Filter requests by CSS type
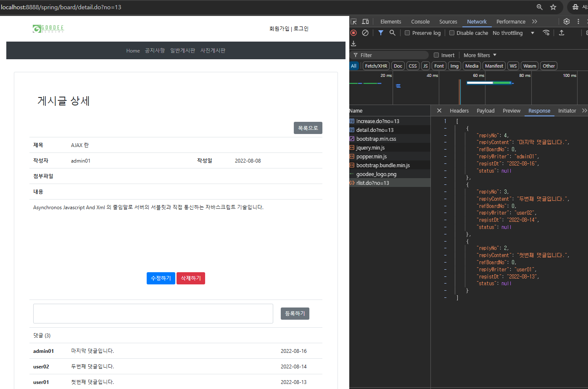This screenshot has height=389, width=588. click(x=413, y=66)
